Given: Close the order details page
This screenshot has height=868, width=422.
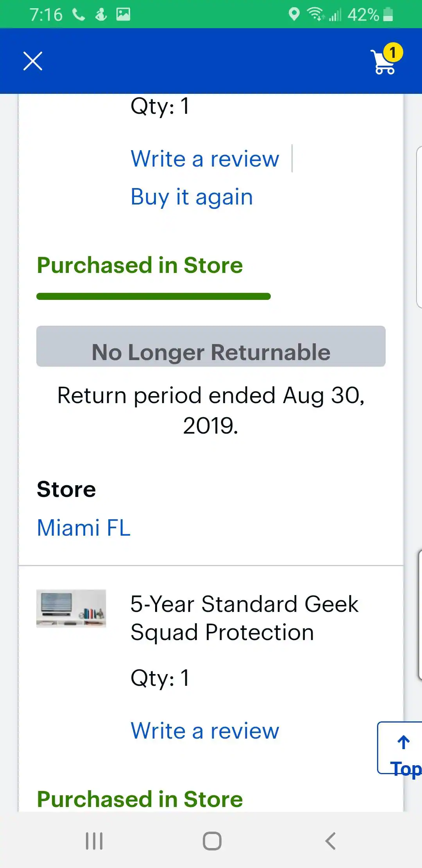Looking at the screenshot, I should [x=33, y=61].
